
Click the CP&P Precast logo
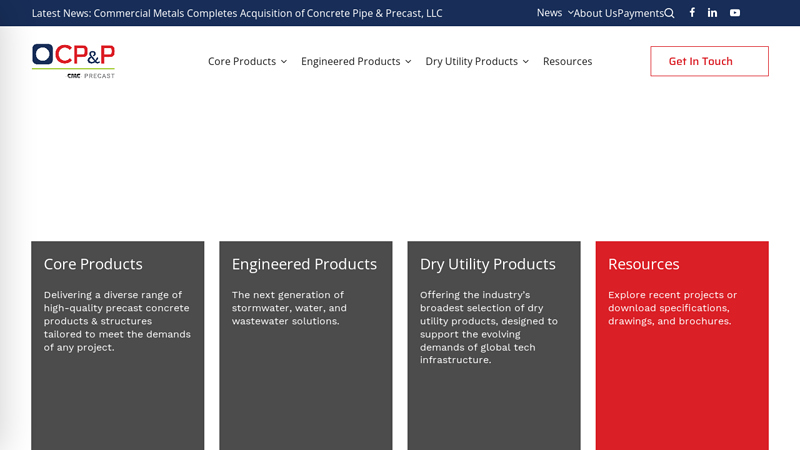(73, 61)
